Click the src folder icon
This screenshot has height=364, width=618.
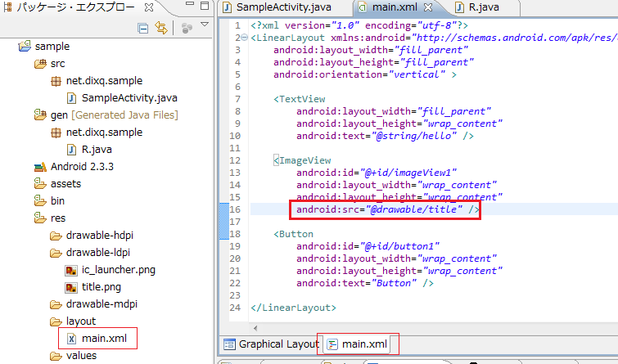[x=40, y=64]
